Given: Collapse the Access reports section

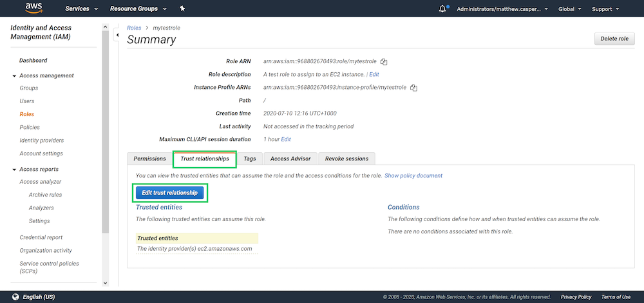Looking at the screenshot, I should [x=14, y=170].
